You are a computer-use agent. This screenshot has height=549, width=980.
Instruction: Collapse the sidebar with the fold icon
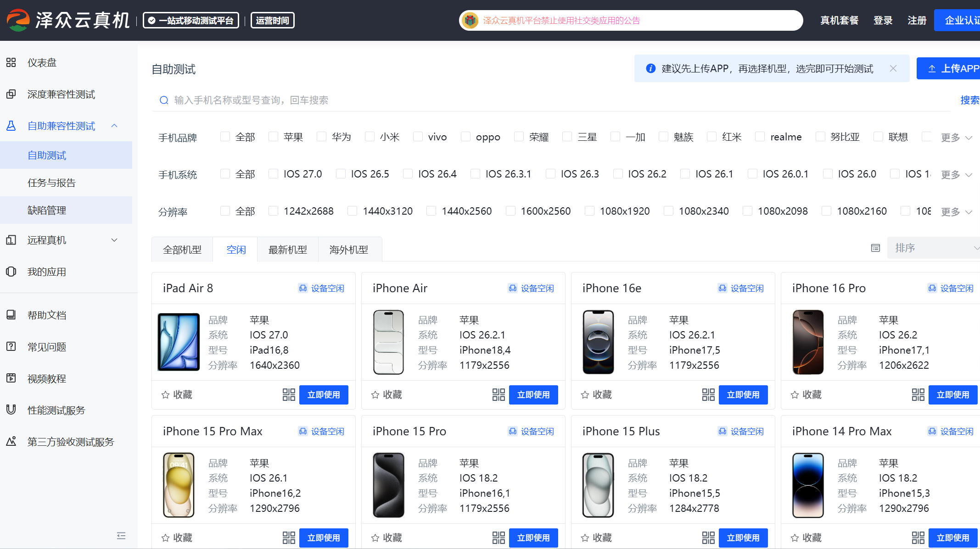pyautogui.click(x=121, y=536)
